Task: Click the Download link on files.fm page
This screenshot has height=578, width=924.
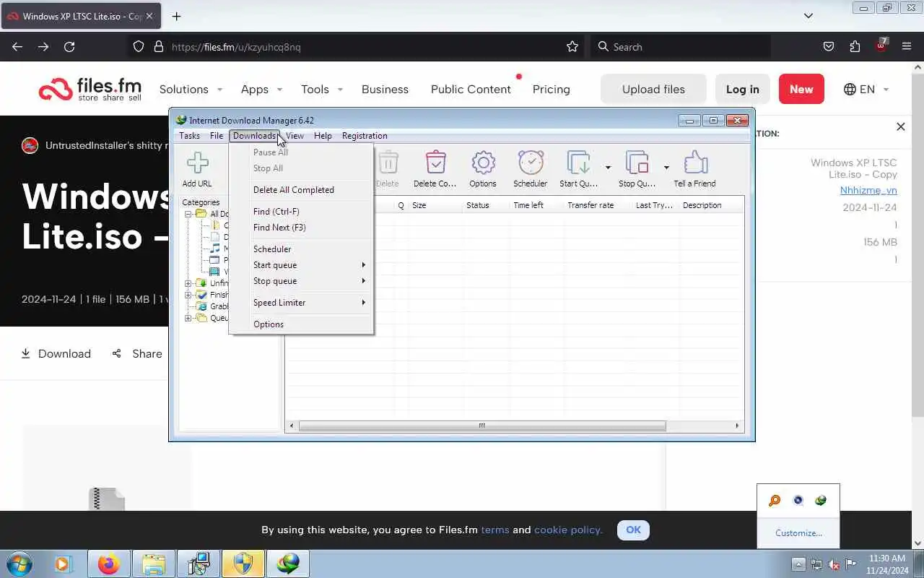Action: pos(56,353)
